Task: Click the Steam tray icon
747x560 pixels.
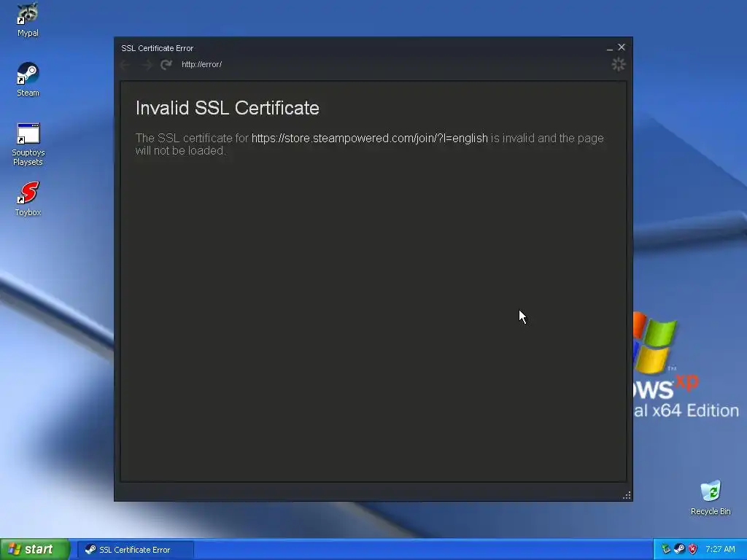Action: point(679,549)
